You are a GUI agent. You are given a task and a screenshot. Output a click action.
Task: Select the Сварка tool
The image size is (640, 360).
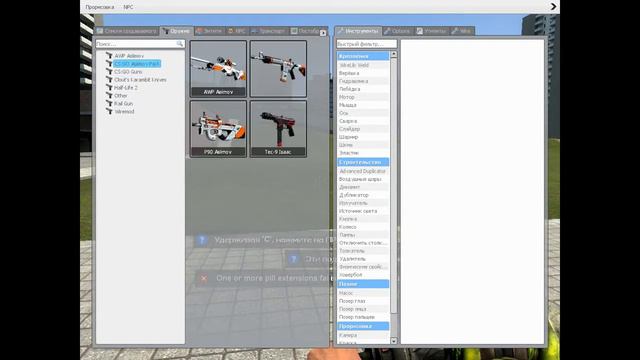pos(363,121)
